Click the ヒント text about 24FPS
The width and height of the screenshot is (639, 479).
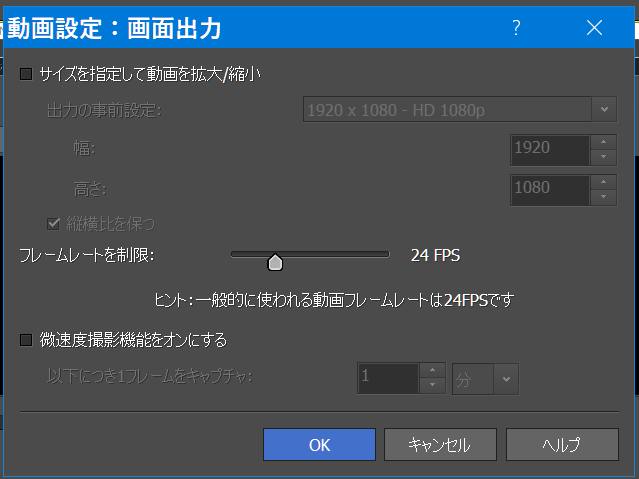(334, 300)
